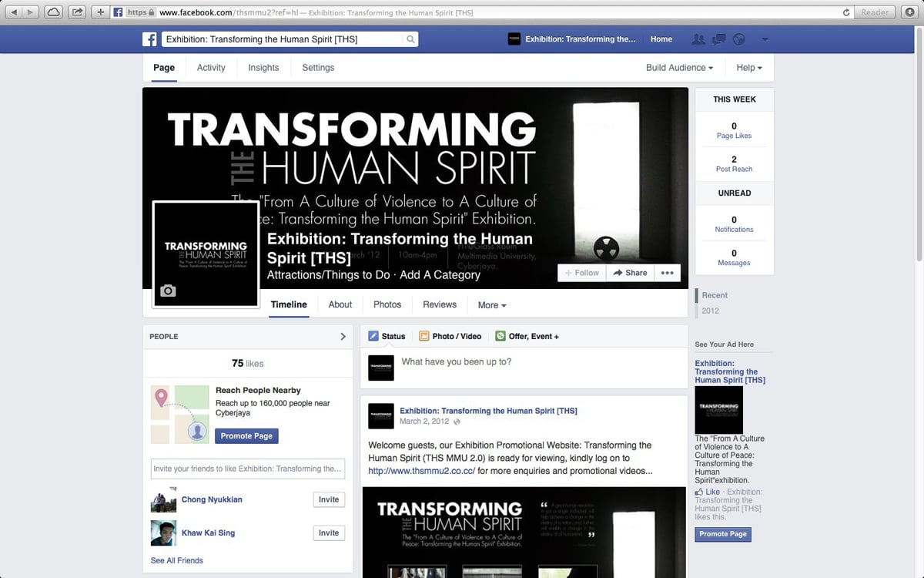Click Post Reach stat

pos(734,164)
